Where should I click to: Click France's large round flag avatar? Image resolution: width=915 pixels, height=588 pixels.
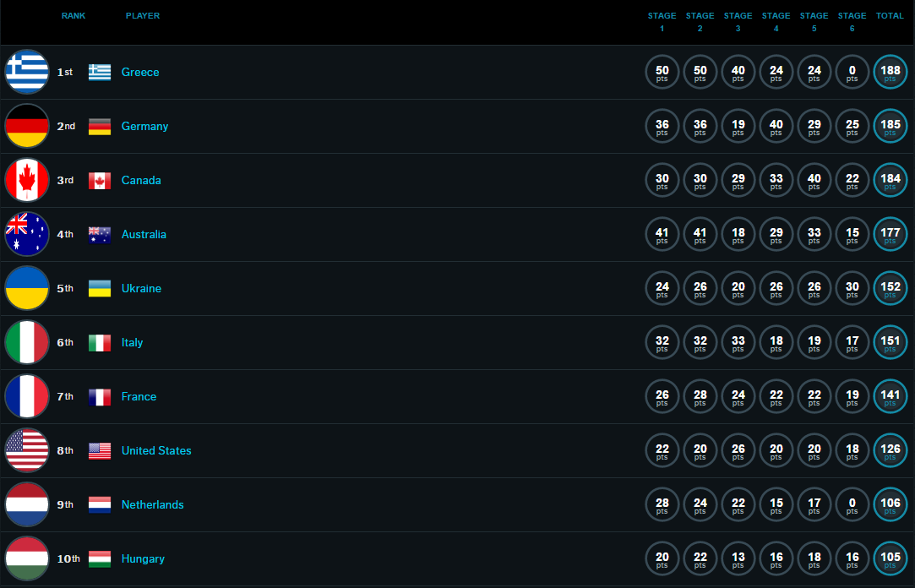(27, 397)
